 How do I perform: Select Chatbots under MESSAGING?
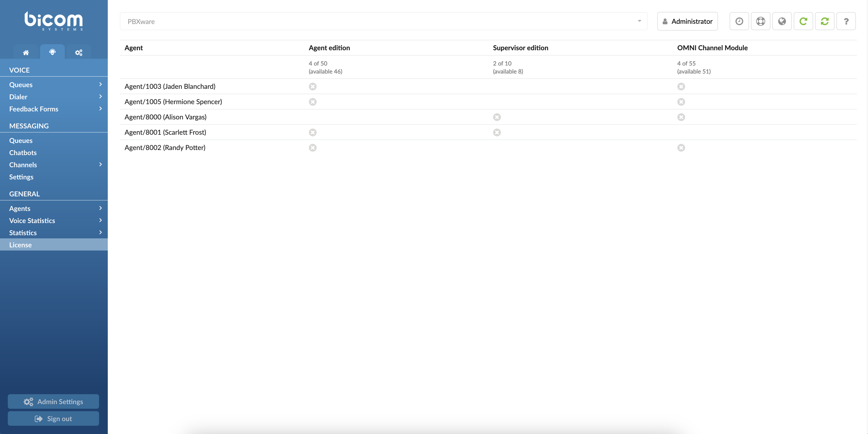coord(23,152)
